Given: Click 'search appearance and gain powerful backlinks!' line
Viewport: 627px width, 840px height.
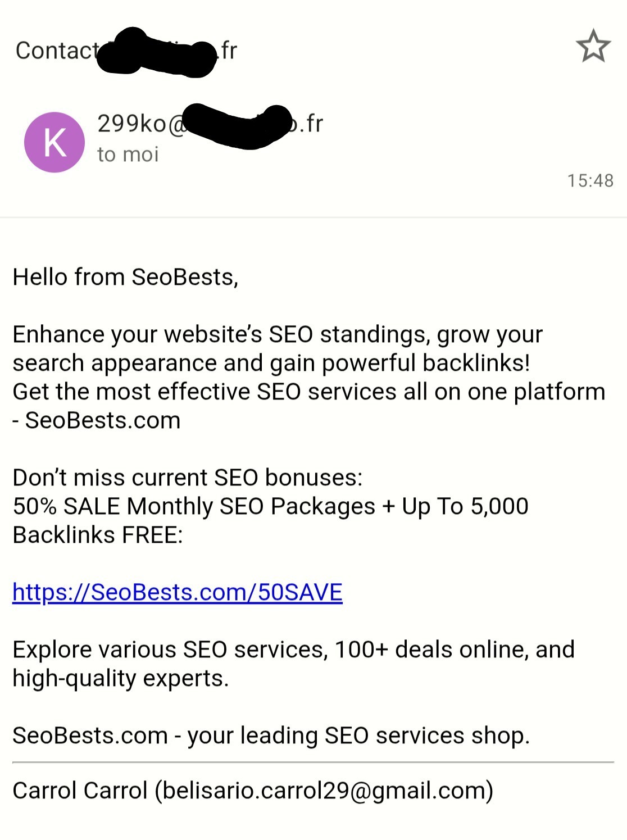Looking at the screenshot, I should [271, 363].
